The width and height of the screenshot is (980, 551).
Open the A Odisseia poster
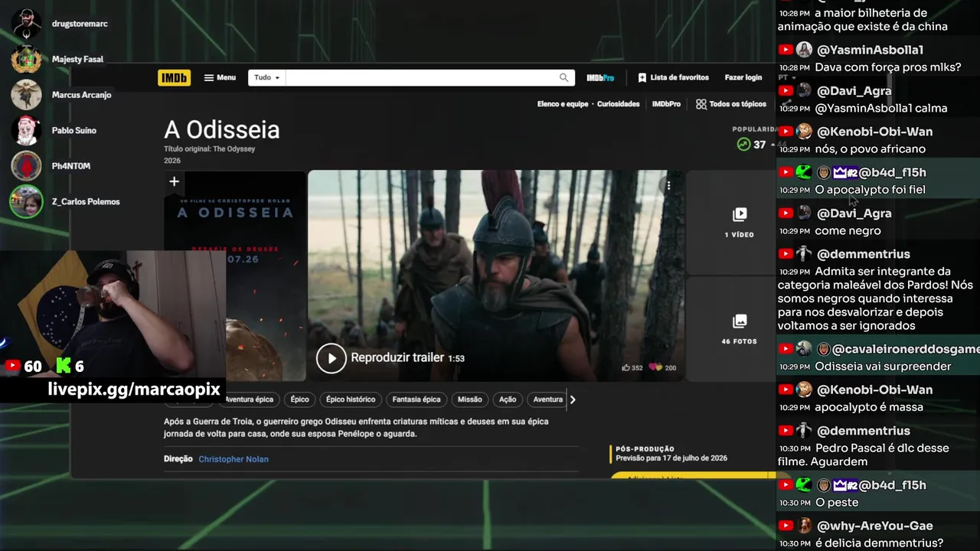click(x=235, y=275)
